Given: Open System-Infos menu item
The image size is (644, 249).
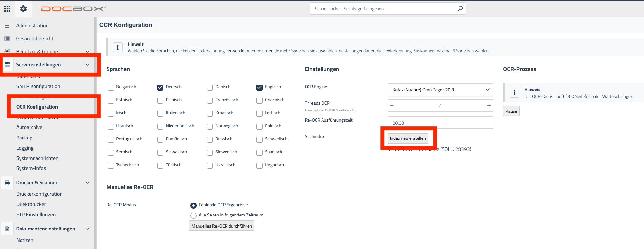Looking at the screenshot, I should 31,168.
